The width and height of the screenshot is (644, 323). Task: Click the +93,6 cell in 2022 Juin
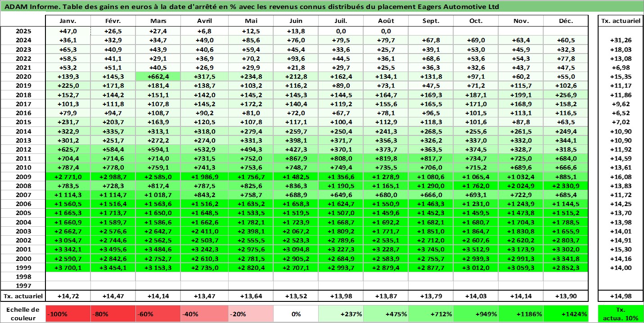296,58
